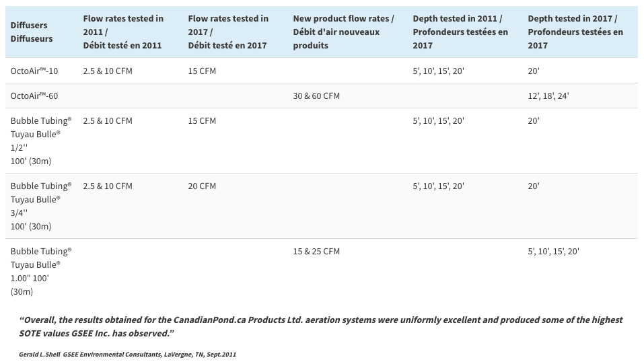Viewport: 644px width, 364px height.
Task: Click the Bubble Tubing 1.00" row label
Action: click(40, 271)
